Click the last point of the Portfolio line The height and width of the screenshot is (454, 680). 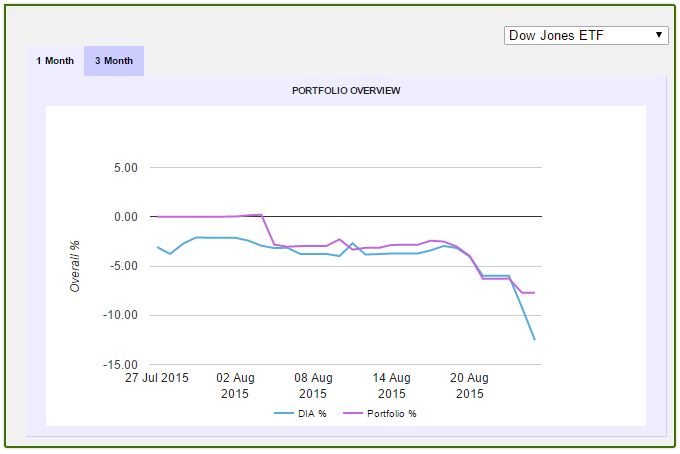(535, 292)
